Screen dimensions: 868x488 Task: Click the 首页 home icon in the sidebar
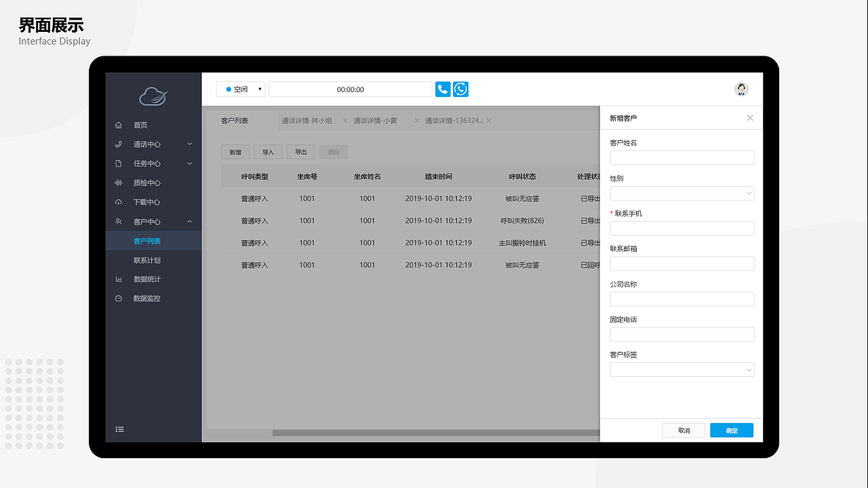click(x=120, y=125)
